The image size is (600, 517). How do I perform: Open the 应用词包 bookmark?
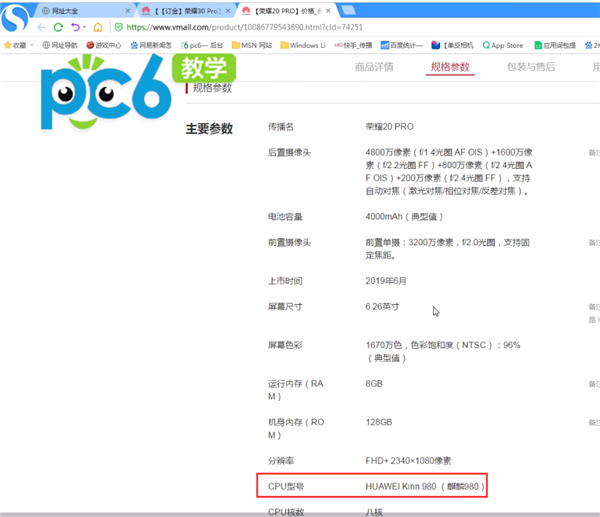[555, 45]
